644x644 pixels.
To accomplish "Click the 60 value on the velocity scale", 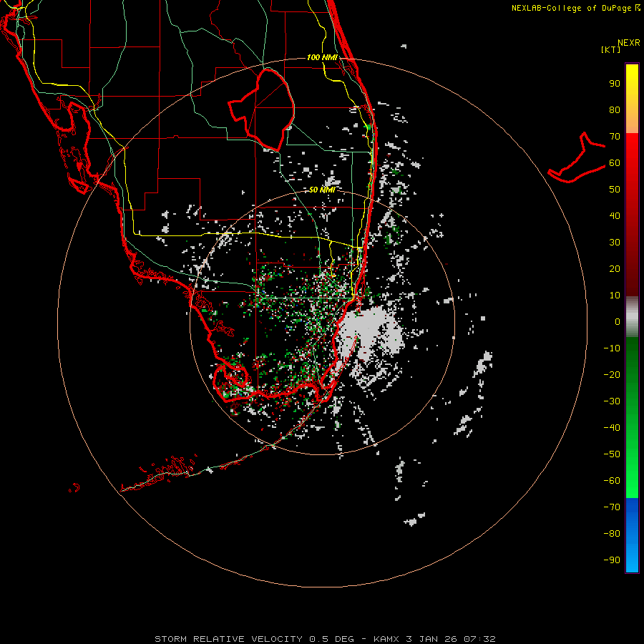I will click(615, 163).
